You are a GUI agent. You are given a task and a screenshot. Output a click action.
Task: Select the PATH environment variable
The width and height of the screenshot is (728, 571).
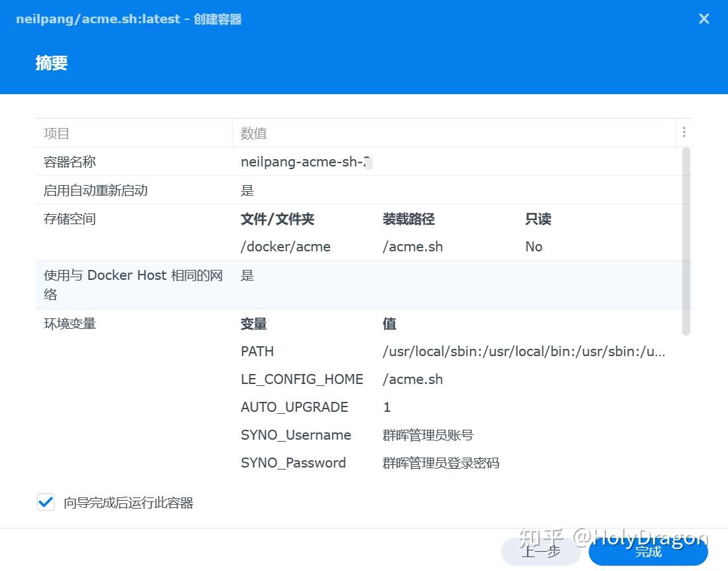click(257, 351)
